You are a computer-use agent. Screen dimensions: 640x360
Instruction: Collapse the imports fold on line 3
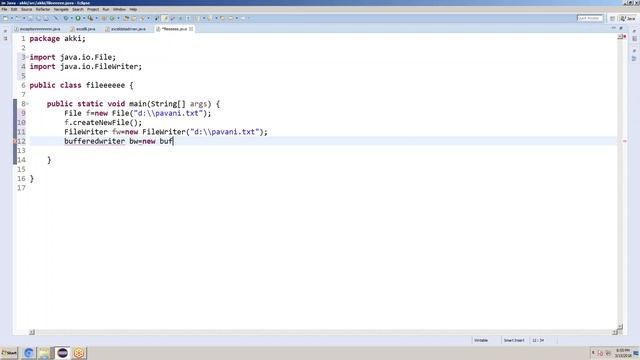click(27, 57)
